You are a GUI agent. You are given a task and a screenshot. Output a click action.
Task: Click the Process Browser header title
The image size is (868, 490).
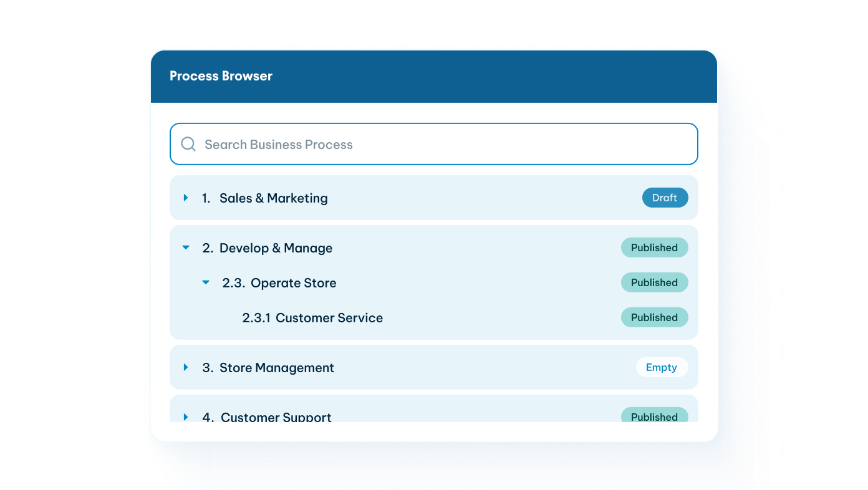221,76
